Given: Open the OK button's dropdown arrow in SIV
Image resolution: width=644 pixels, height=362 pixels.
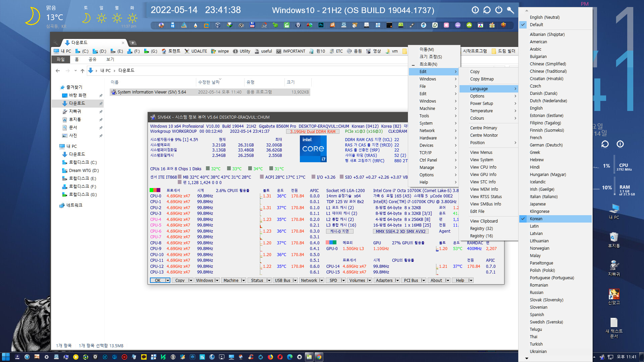Looking at the screenshot, I should [168, 281].
